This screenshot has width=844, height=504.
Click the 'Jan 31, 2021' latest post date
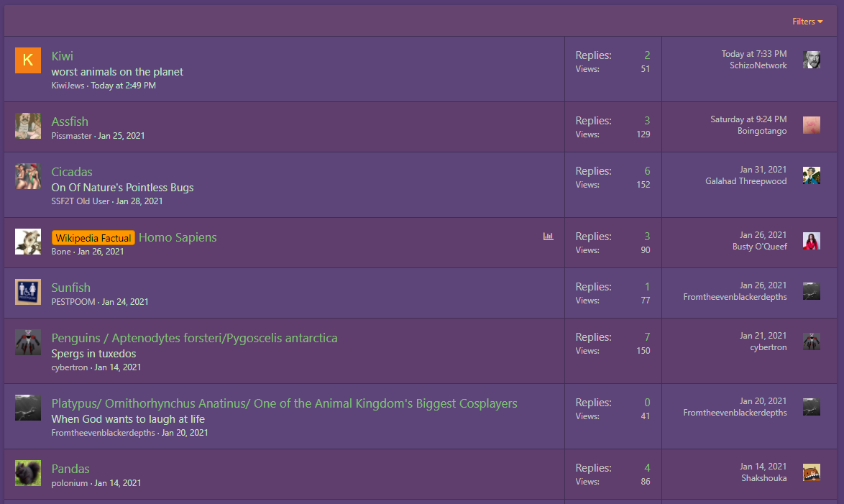[x=763, y=170]
